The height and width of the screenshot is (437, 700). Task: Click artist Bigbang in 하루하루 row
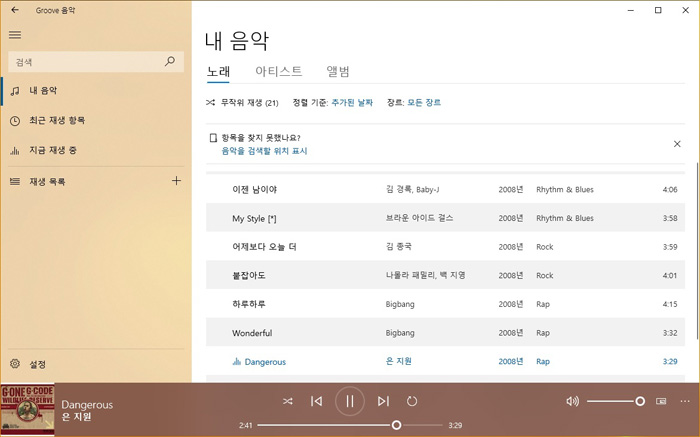pos(400,304)
